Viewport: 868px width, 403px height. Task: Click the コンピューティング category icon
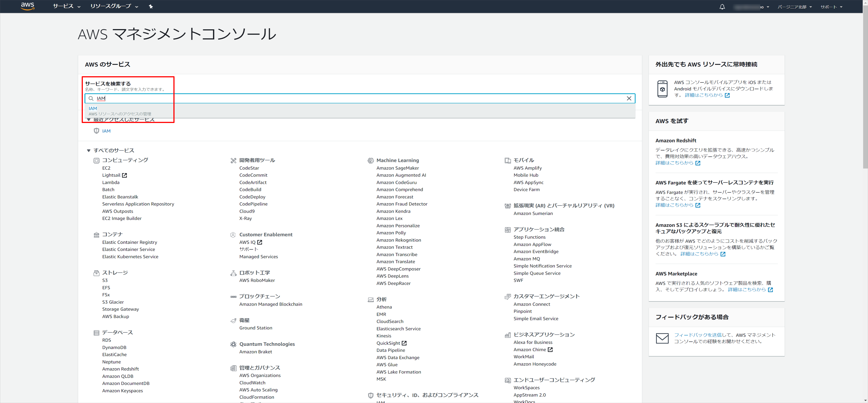point(96,161)
